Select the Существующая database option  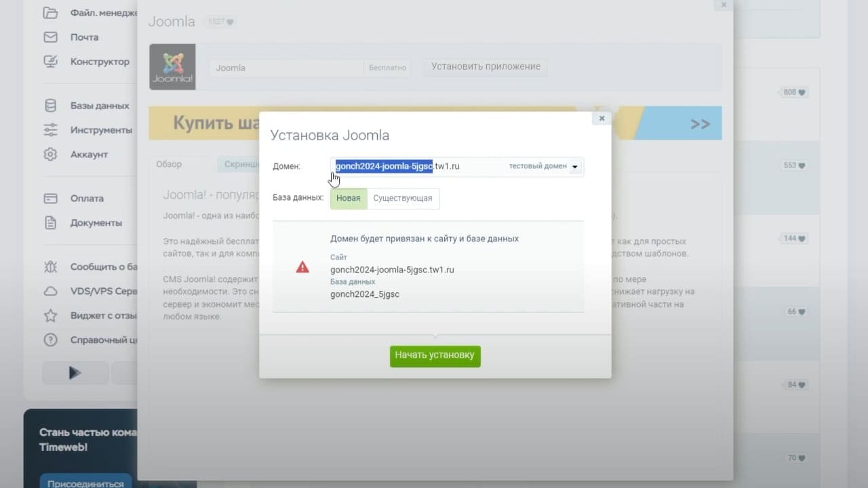click(x=403, y=199)
